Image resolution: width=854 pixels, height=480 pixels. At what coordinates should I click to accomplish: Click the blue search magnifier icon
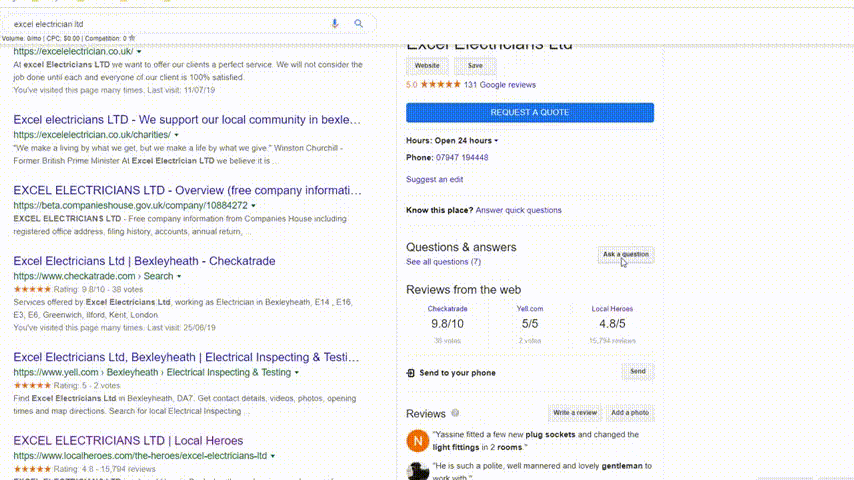coord(358,23)
